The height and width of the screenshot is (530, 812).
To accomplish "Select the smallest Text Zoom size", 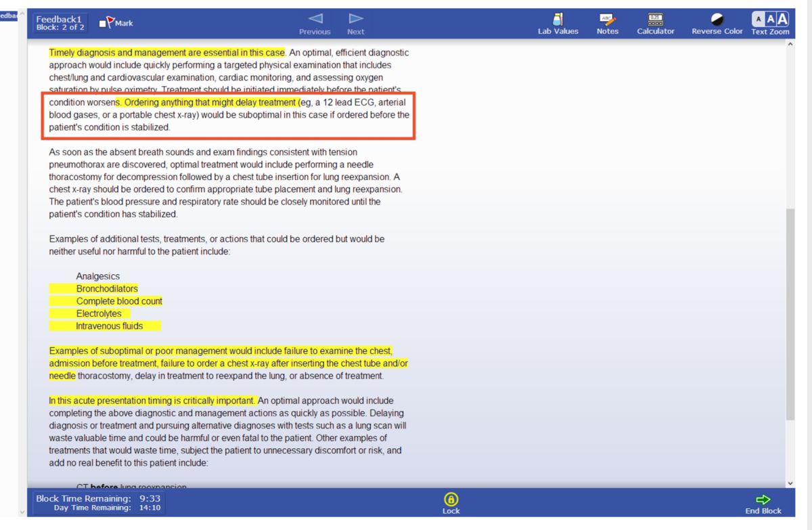I will click(759, 20).
